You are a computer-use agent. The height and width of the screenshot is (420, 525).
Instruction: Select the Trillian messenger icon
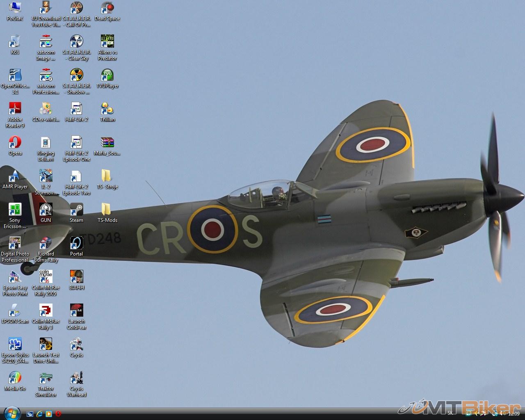point(107,109)
